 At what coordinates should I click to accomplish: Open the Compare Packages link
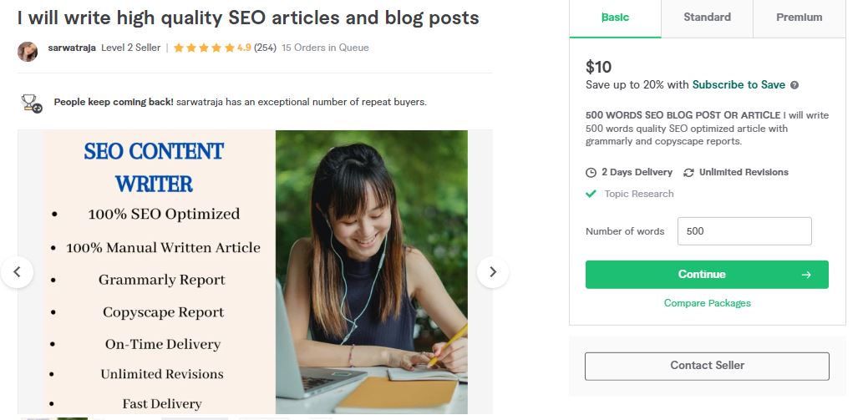(707, 303)
